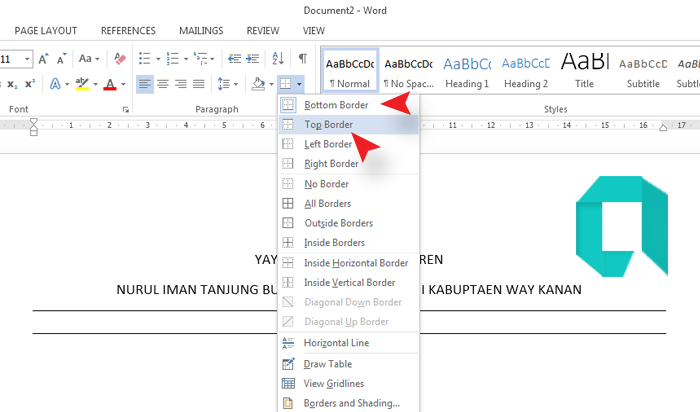Screen dimensions: 700x412
Task: Apply the Normal style
Action: point(350,71)
